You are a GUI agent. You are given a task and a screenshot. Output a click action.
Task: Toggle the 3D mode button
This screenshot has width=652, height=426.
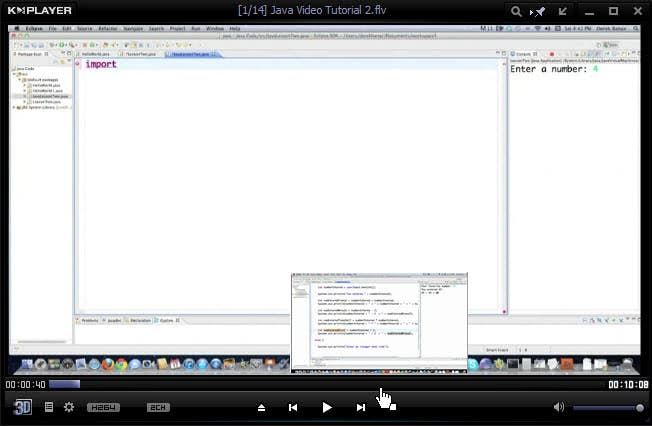[22, 407]
